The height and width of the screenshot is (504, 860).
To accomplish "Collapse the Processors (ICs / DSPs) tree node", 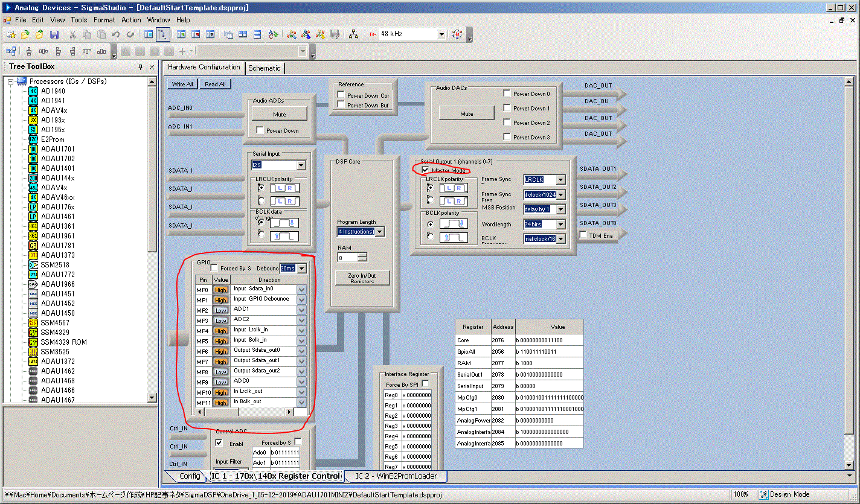I will (11, 81).
